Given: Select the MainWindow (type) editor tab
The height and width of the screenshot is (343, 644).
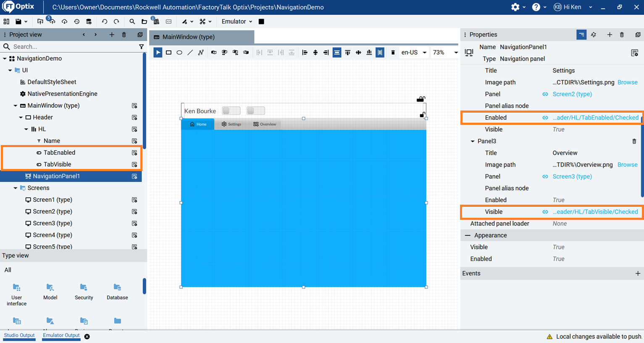Looking at the screenshot, I should point(202,37).
